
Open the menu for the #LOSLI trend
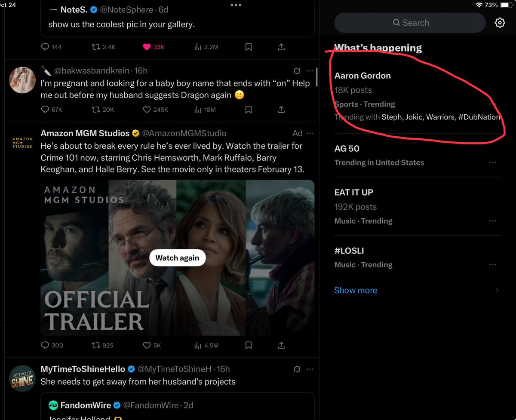click(x=493, y=264)
